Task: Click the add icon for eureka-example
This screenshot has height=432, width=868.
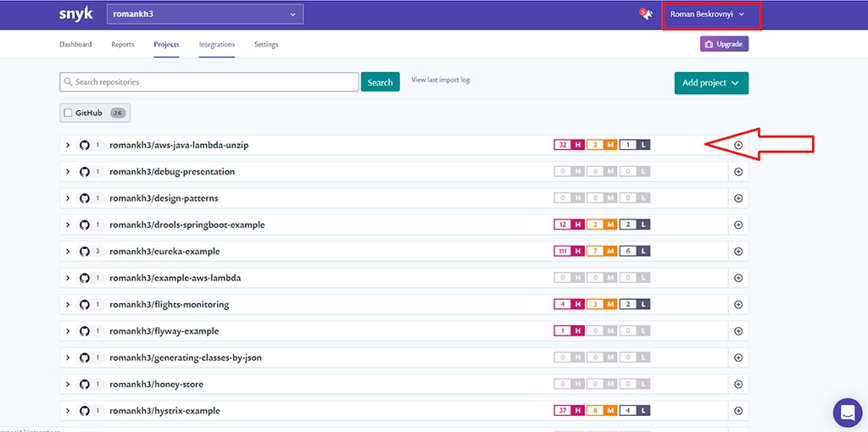Action: click(738, 251)
